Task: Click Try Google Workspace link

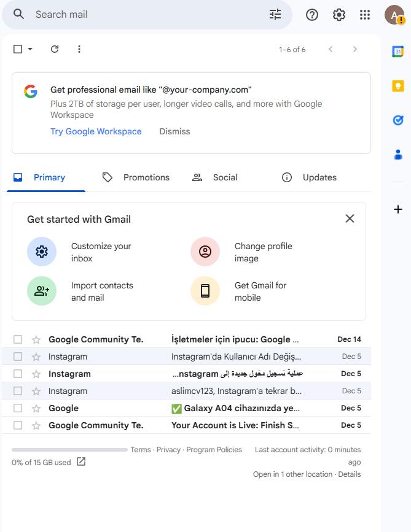Action: 96,131
